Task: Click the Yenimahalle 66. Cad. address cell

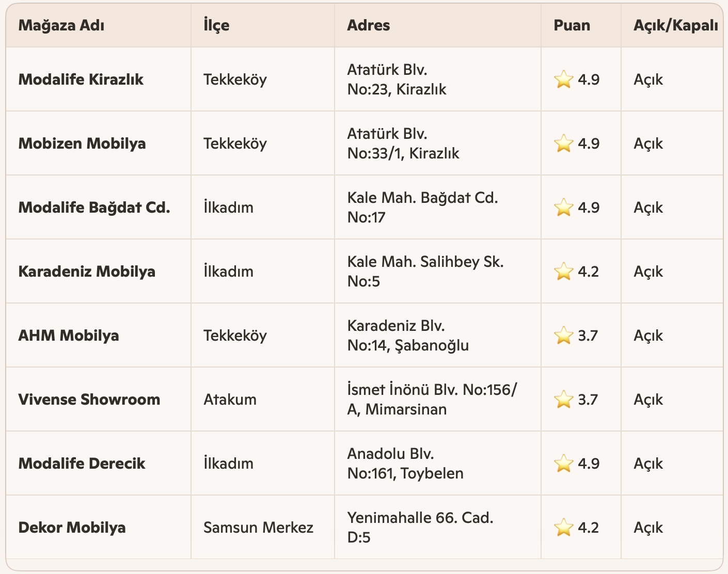Action: pos(420,528)
